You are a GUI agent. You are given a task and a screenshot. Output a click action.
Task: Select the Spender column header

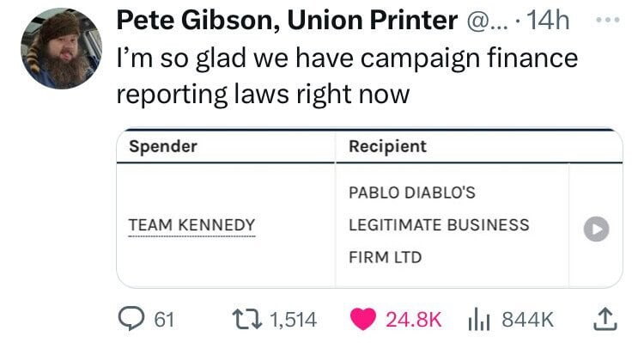point(163,146)
